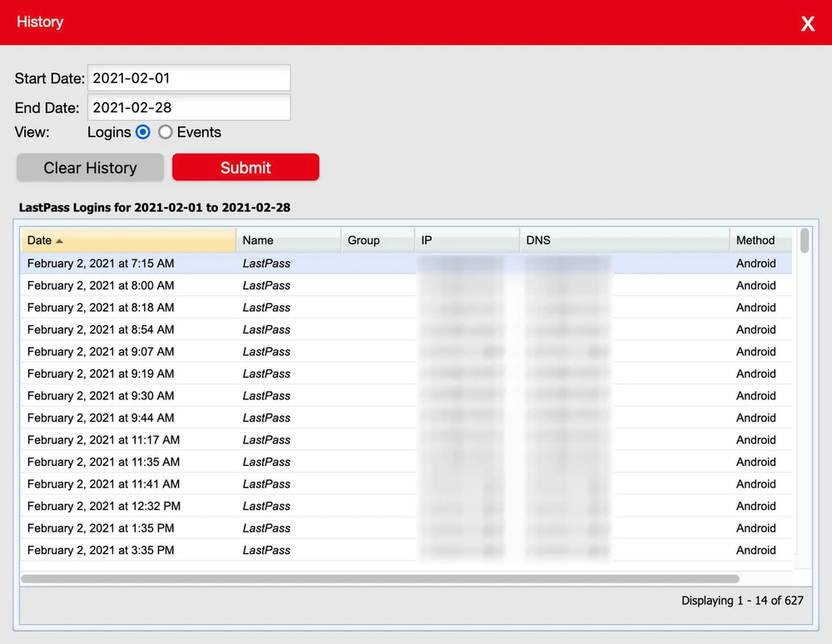Image resolution: width=832 pixels, height=644 pixels.
Task: Select the 3:35 PM login row
Action: [101, 550]
